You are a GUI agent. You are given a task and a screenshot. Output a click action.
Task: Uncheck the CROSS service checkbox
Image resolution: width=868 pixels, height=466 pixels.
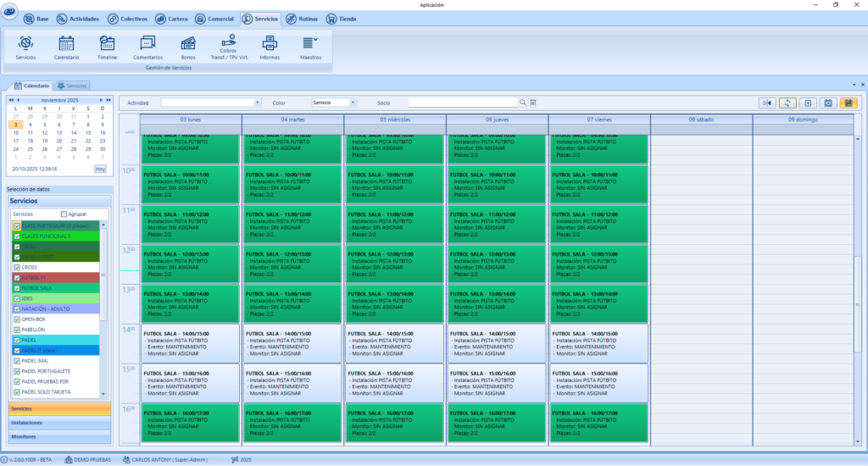pos(17,267)
